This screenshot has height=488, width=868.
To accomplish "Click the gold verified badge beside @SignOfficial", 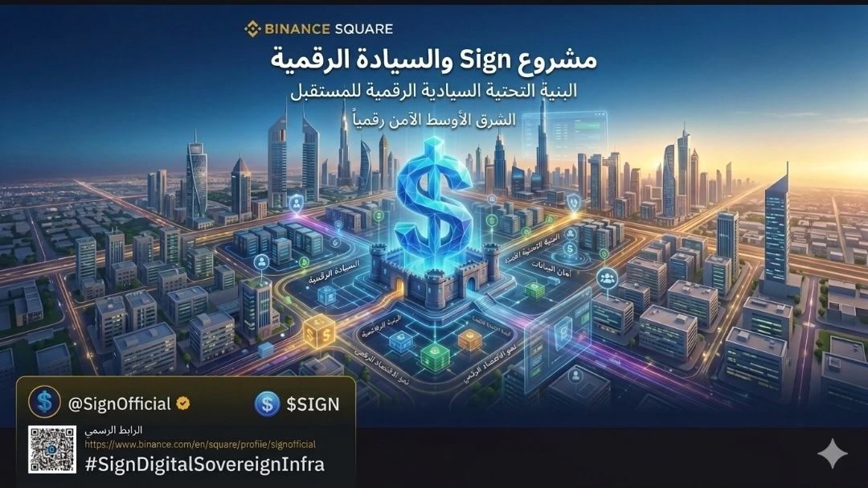I will (183, 404).
